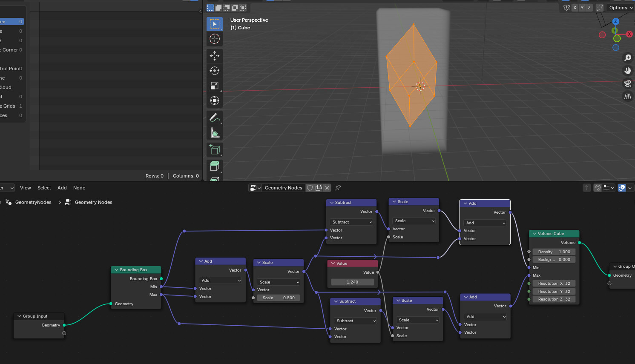Toggle overlays button in node editor header
The image size is (635, 364).
622,188
